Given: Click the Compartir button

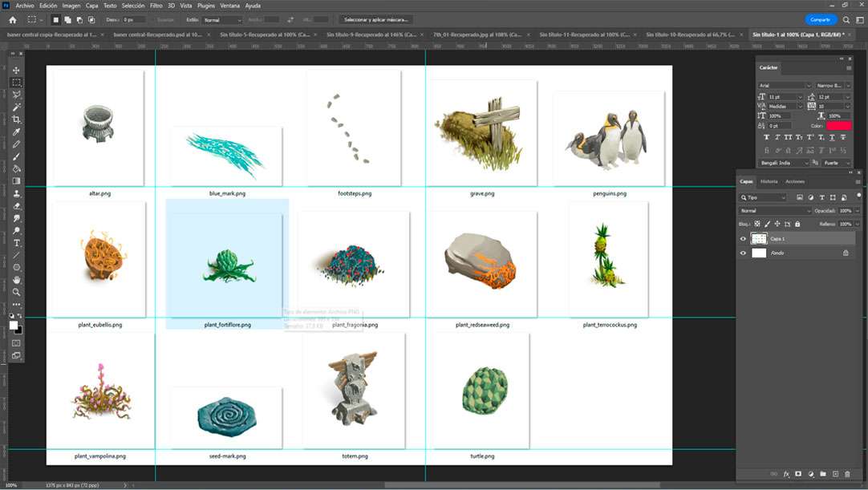Looking at the screenshot, I should point(820,19).
